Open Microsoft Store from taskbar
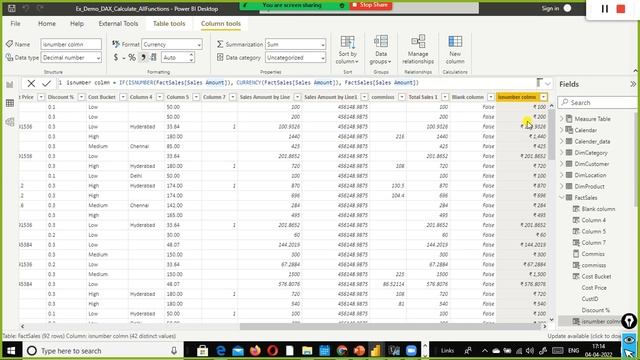 pos(202,351)
